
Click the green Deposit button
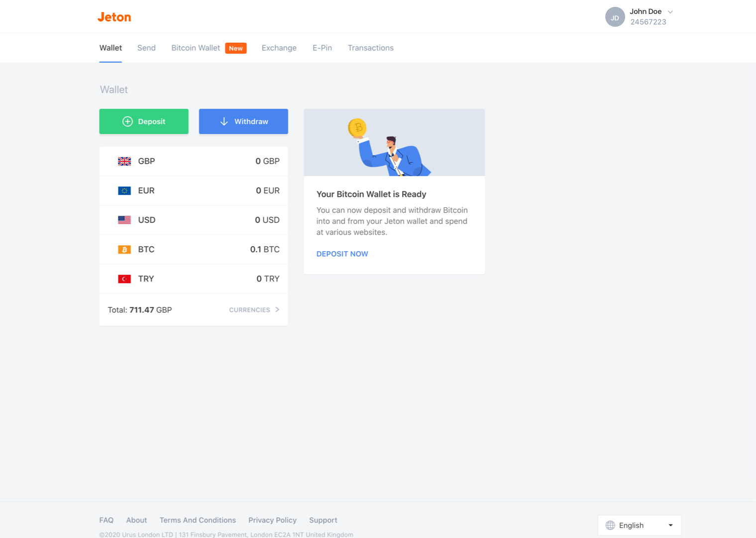tap(144, 122)
